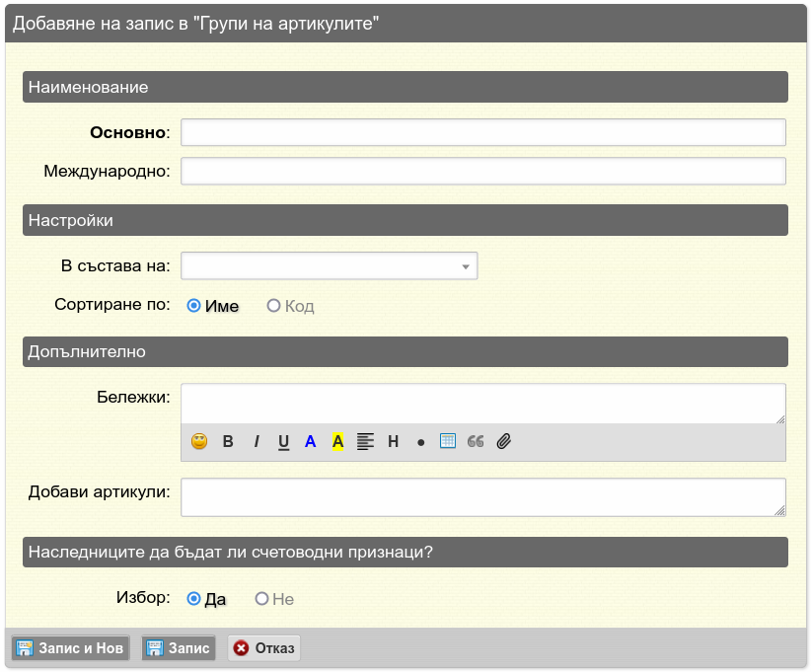This screenshot has height=672, width=811.
Task: Change text color with blue A icon
Action: 311,441
